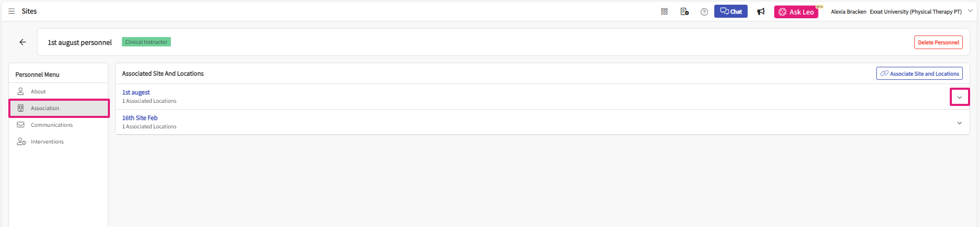The image size is (980, 227).
Task: Open the announcements megaphone icon
Action: click(x=761, y=11)
